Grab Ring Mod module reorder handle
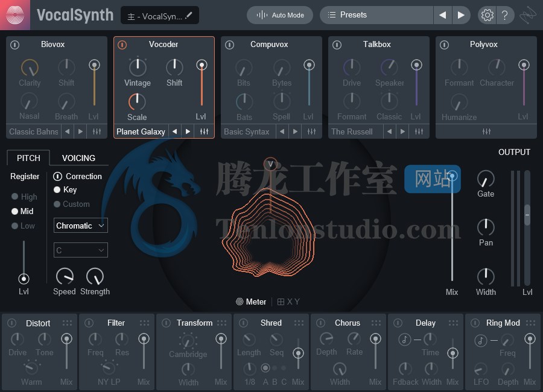 [530, 323]
